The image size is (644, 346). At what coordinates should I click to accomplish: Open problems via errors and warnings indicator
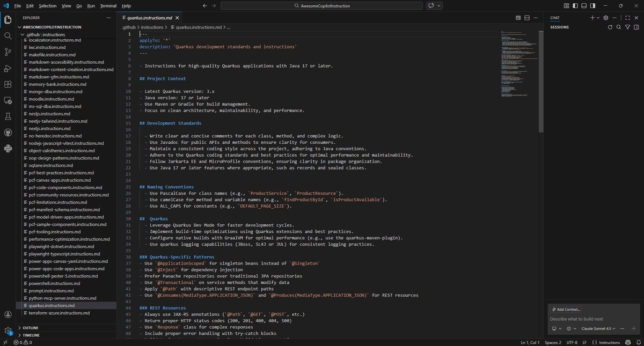[x=23, y=342]
